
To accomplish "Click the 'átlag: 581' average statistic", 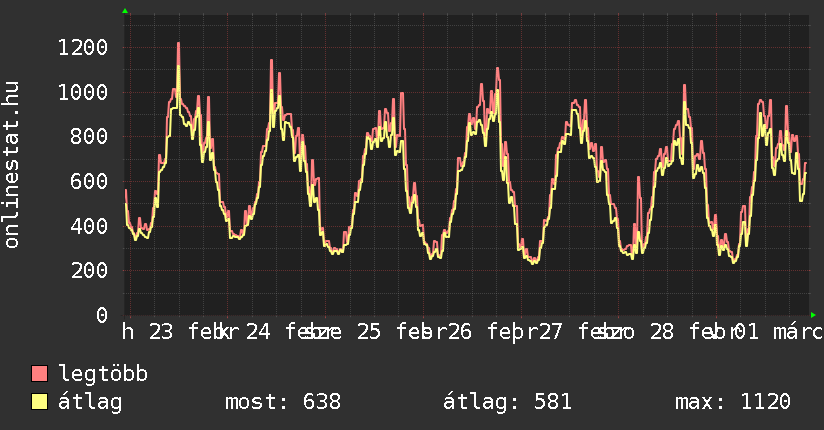I will [507, 402].
